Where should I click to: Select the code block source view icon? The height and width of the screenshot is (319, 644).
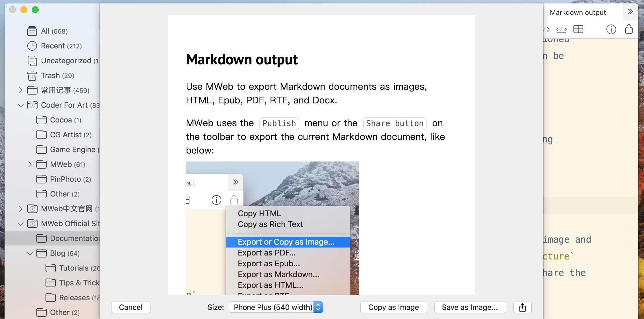(x=562, y=29)
